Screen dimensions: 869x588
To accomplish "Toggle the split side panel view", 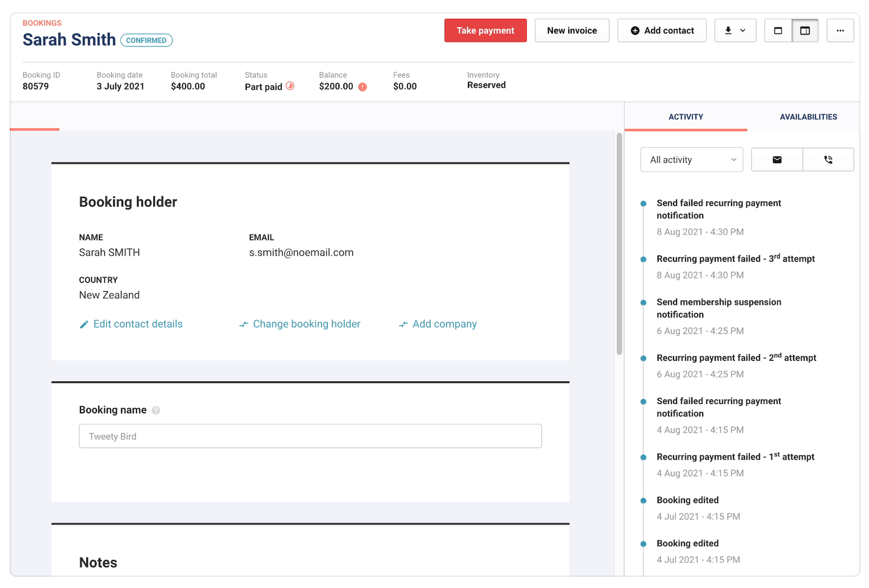I will coord(805,31).
